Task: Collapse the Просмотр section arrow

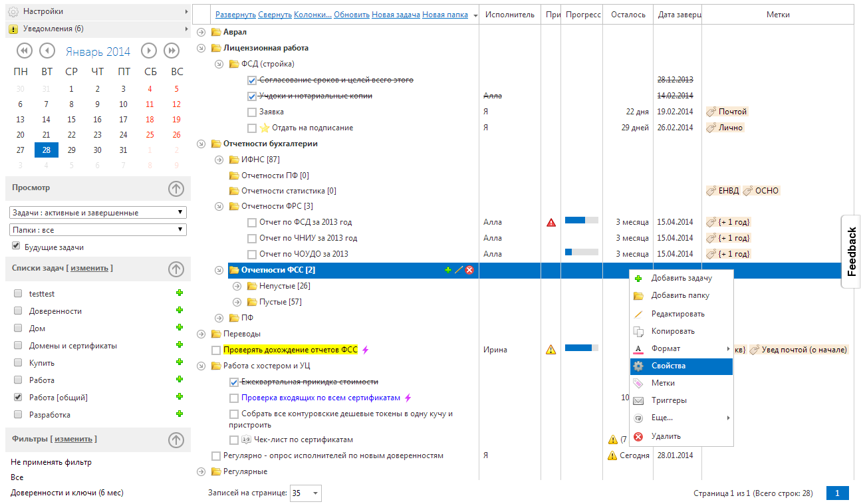Action: point(176,188)
